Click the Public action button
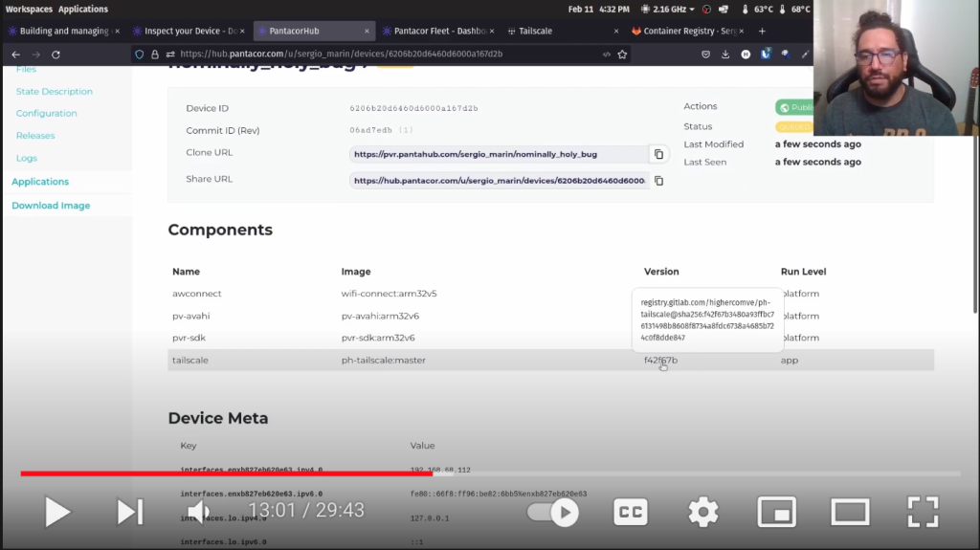 (x=794, y=107)
